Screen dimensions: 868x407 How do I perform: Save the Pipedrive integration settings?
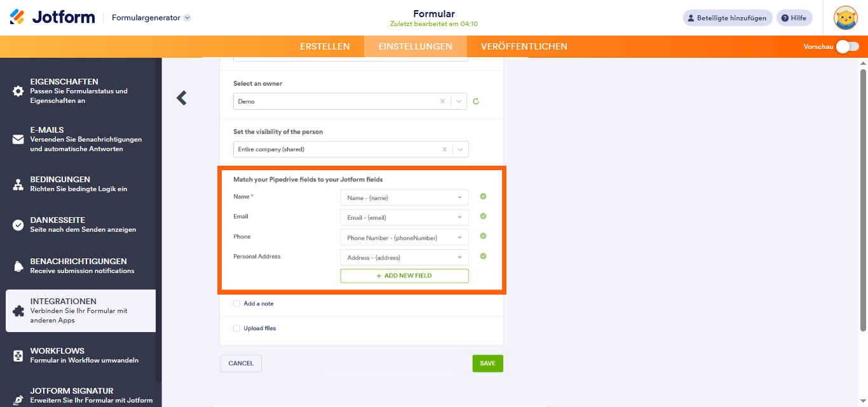click(x=487, y=363)
